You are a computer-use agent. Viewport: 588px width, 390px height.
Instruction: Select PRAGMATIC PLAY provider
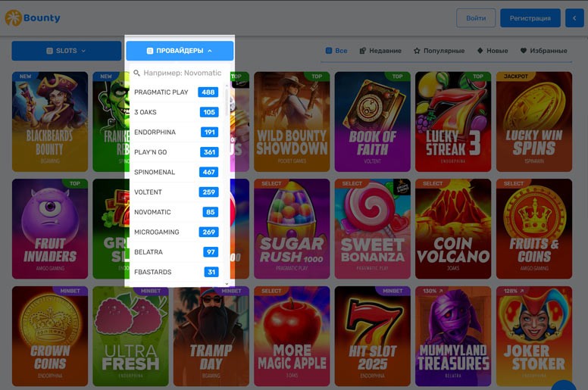176,92
